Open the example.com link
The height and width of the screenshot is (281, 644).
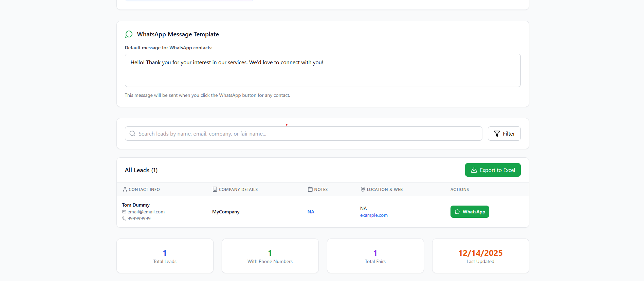pyautogui.click(x=374, y=215)
